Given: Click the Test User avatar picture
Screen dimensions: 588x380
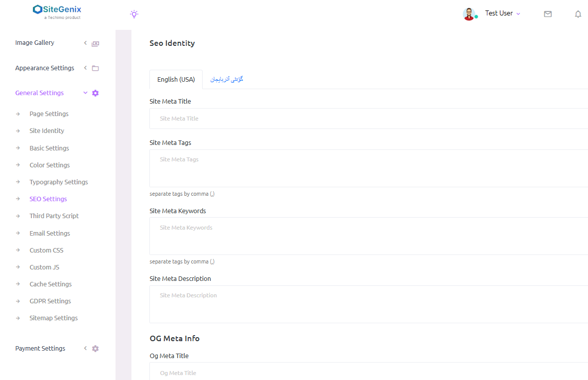Looking at the screenshot, I should (x=469, y=14).
